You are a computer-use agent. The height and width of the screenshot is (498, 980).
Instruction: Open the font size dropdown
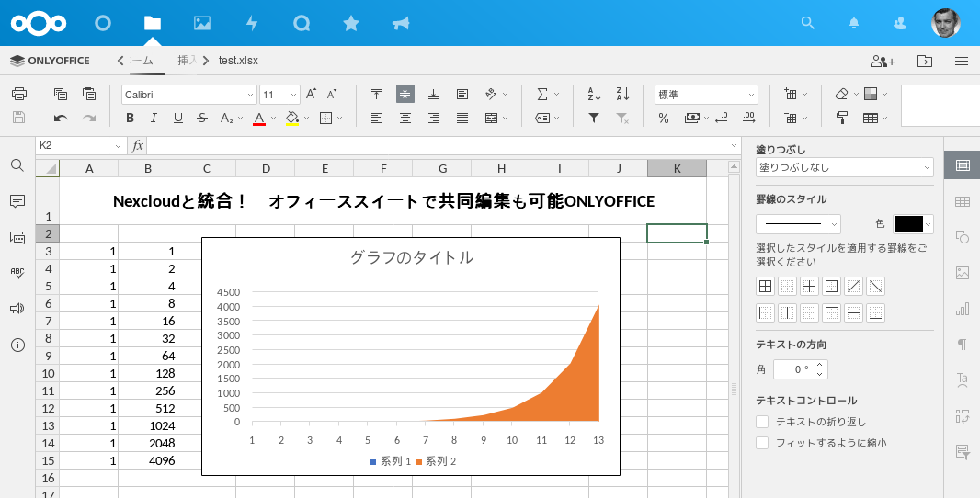click(294, 95)
